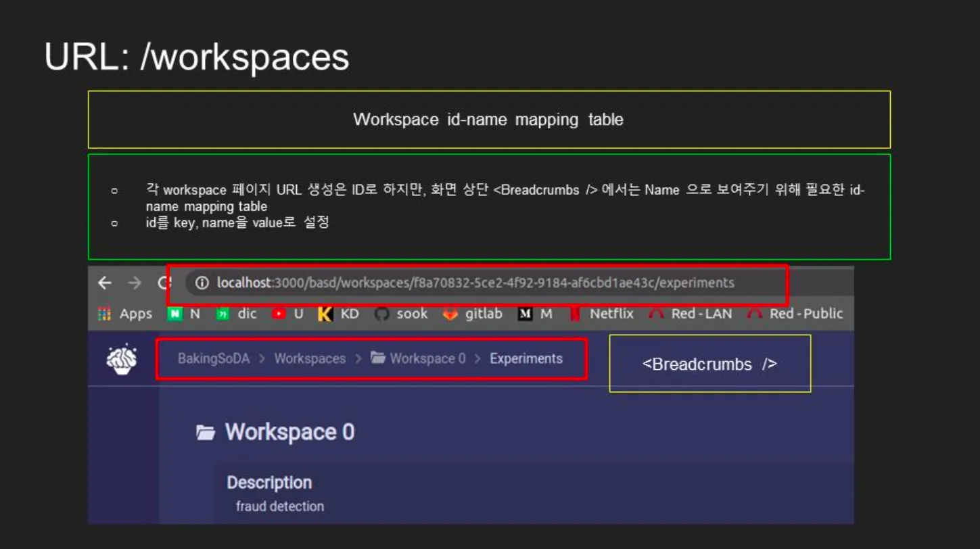Go to Workspaces via breadcrumb
The image size is (980, 549).
point(310,359)
